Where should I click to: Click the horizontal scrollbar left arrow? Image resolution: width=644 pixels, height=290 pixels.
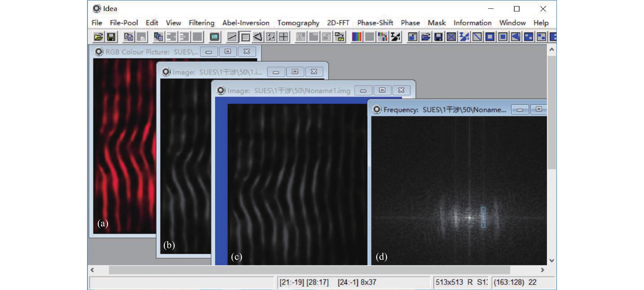(x=92, y=270)
